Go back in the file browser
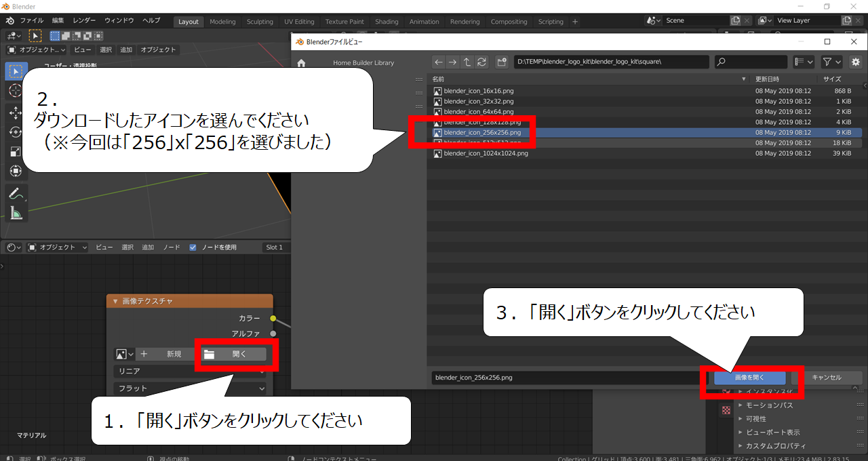 coord(439,62)
